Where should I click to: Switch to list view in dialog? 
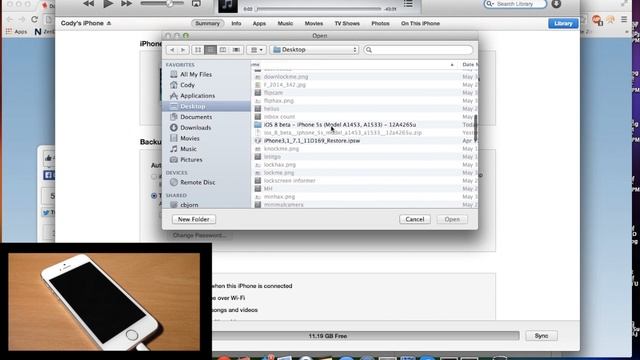tap(211, 50)
